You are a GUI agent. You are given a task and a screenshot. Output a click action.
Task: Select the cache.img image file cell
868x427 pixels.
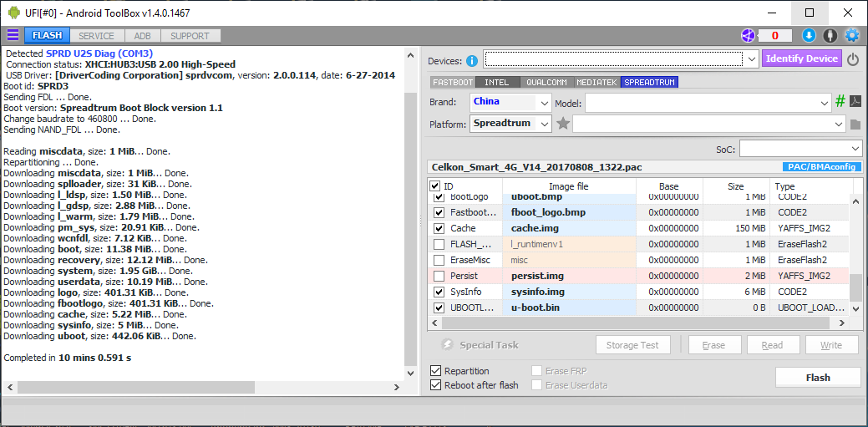pos(569,228)
